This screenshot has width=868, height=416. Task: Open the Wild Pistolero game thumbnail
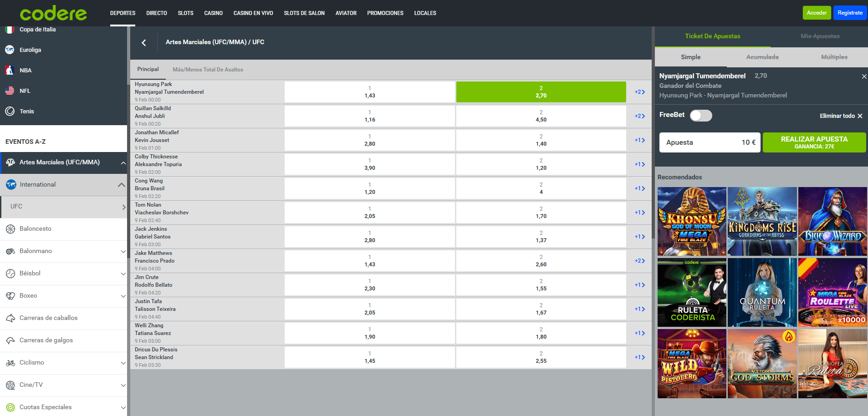pos(692,364)
